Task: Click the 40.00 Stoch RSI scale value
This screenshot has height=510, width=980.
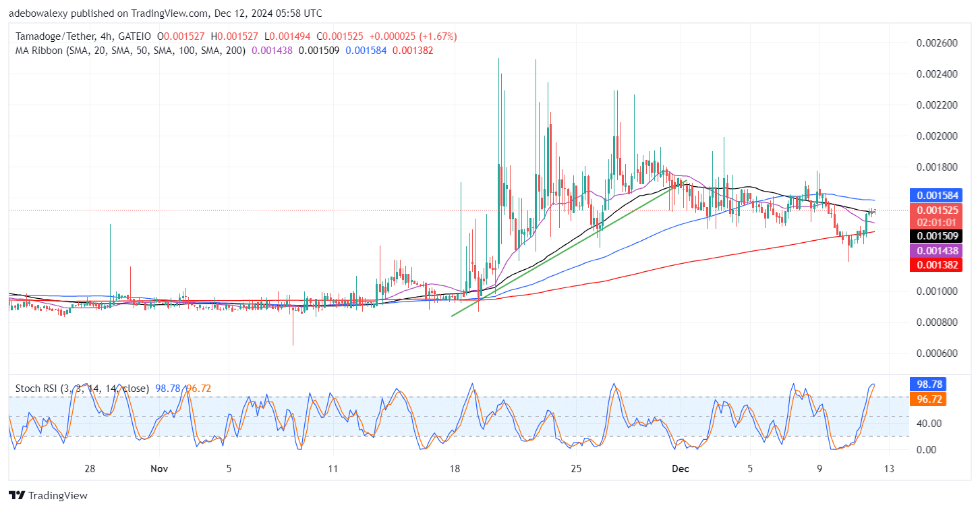Action: [929, 424]
